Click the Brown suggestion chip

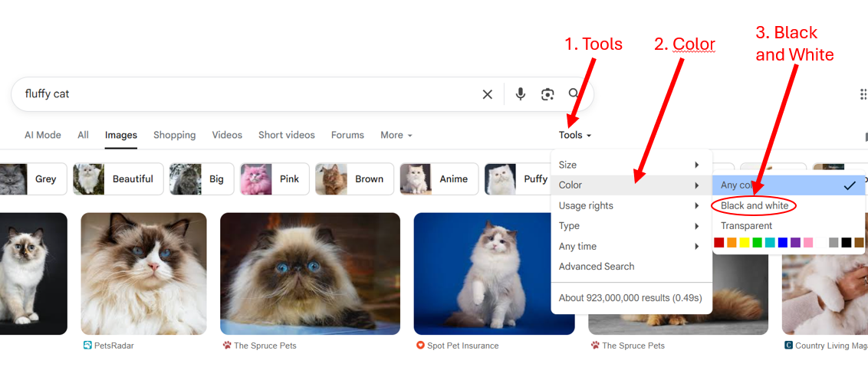tap(354, 179)
